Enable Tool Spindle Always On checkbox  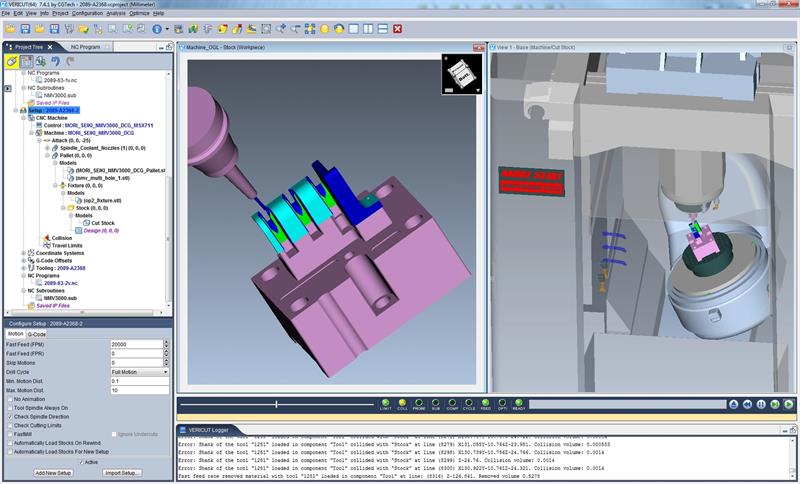click(10, 408)
